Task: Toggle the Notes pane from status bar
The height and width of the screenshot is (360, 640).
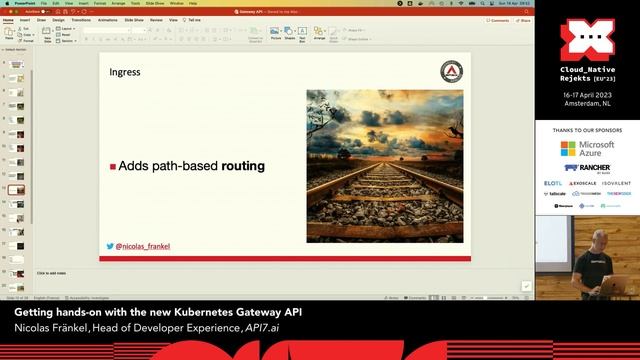Action: pos(391,298)
